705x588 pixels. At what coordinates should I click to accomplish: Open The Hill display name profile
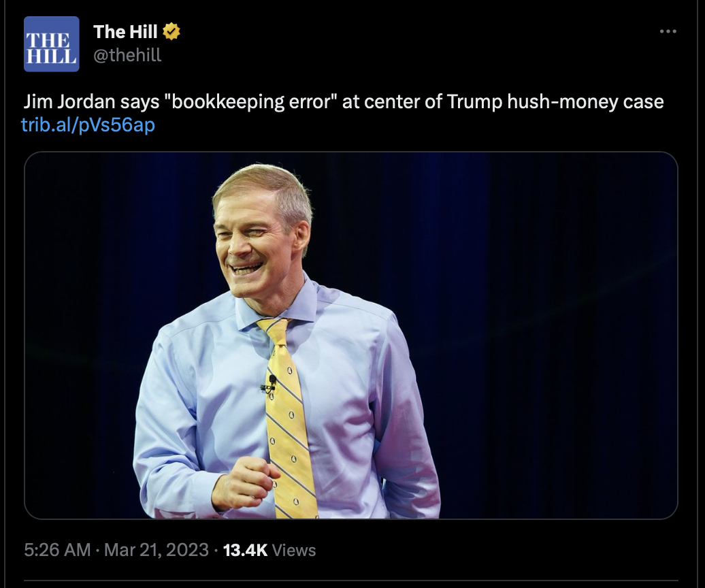125,31
